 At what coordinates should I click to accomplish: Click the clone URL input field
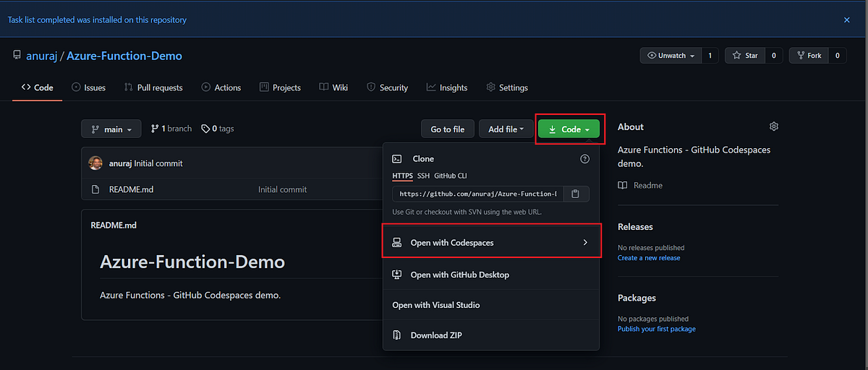(x=477, y=194)
